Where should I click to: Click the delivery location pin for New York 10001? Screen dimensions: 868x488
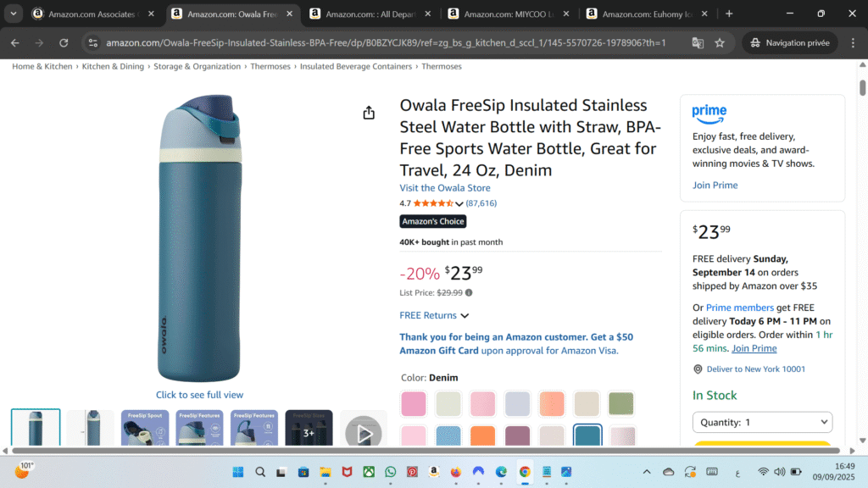point(695,369)
